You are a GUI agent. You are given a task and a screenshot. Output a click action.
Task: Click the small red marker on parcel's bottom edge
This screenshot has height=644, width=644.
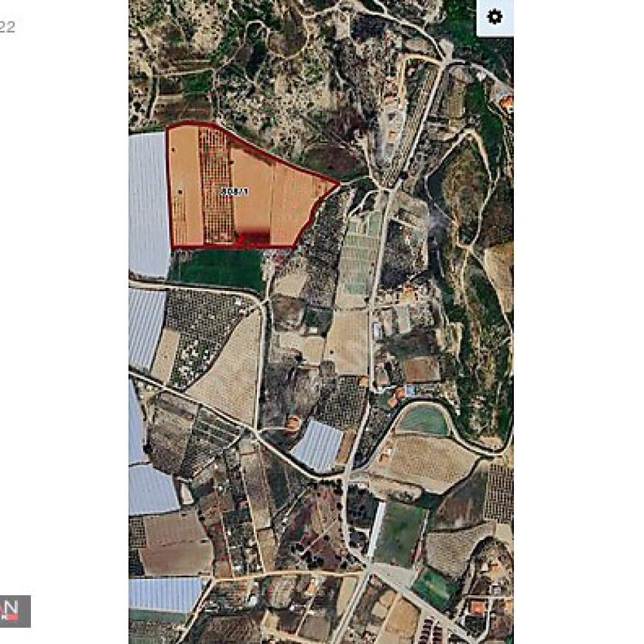(239, 239)
